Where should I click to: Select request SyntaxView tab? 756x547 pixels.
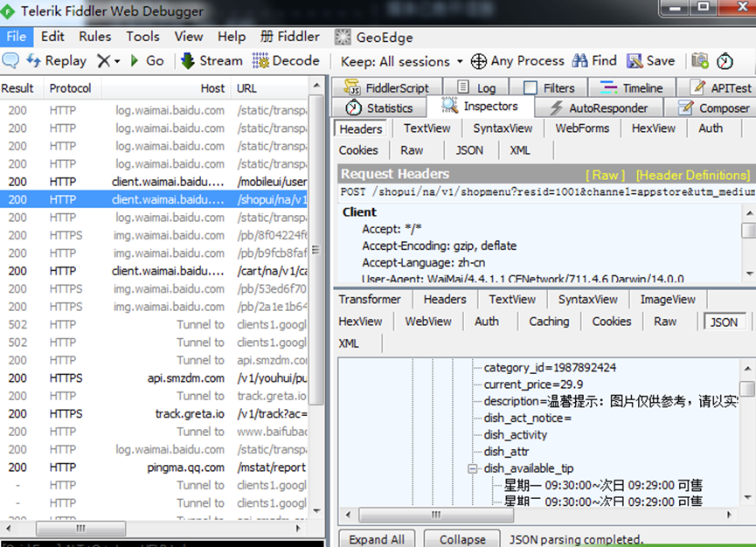pos(503,128)
